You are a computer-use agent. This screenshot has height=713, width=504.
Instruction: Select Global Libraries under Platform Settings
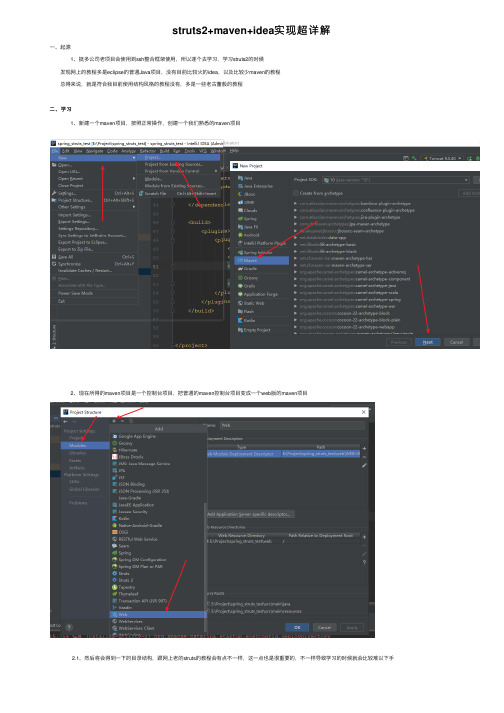pos(84,489)
